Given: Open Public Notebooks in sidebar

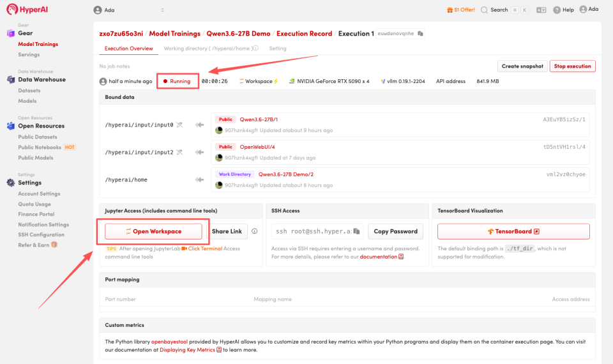Looking at the screenshot, I should pos(40,148).
